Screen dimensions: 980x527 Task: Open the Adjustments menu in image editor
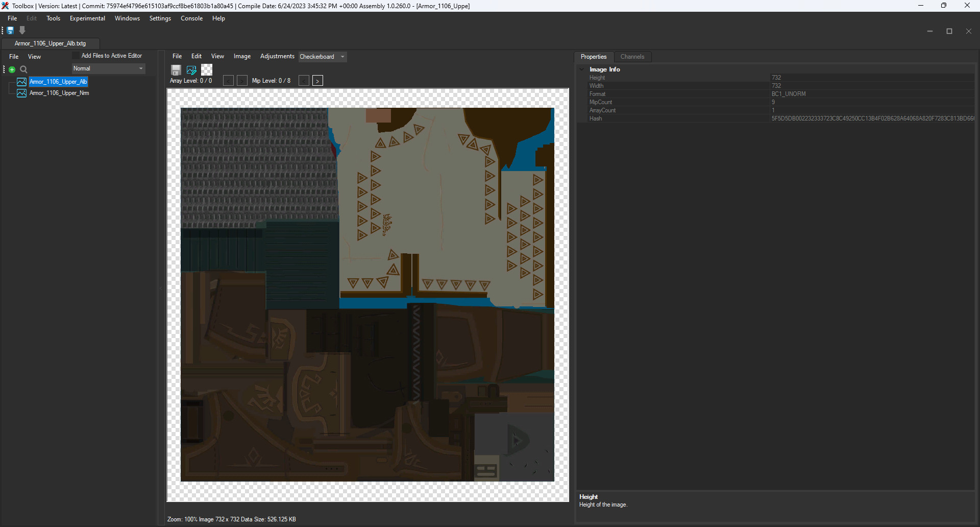point(277,56)
